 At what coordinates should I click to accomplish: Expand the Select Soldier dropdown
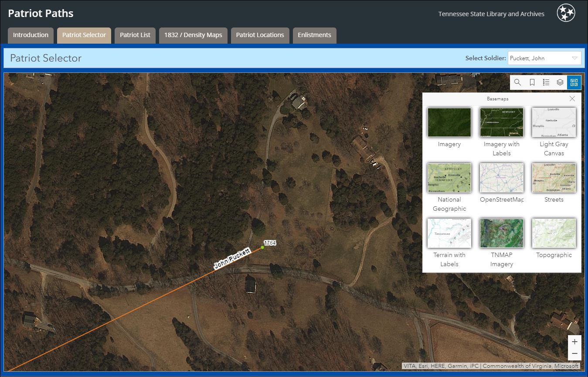[544, 58]
